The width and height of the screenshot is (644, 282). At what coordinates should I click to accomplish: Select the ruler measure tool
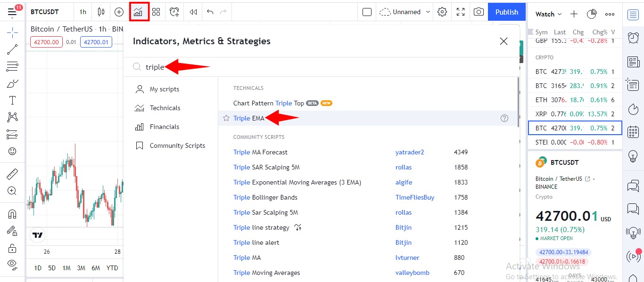pos(12,175)
